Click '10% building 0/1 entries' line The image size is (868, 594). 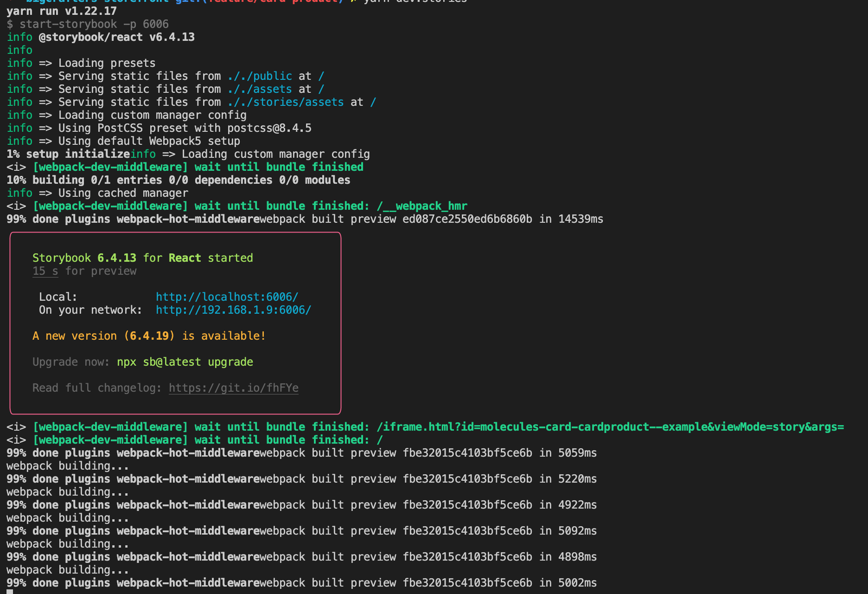click(179, 180)
